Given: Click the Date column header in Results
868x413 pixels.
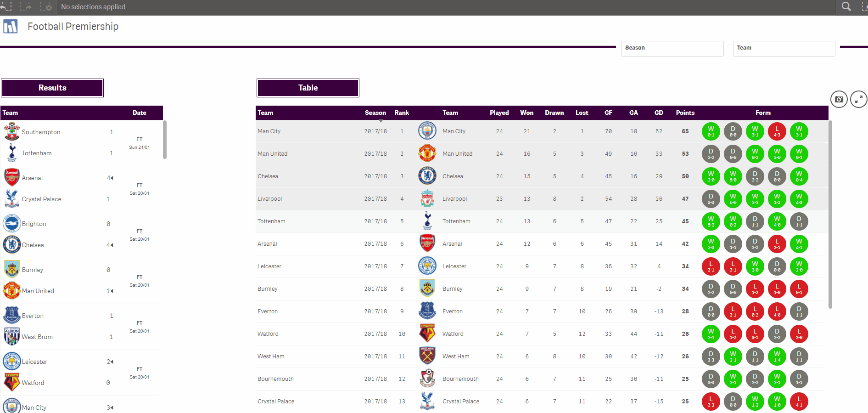Looking at the screenshot, I should [x=140, y=113].
